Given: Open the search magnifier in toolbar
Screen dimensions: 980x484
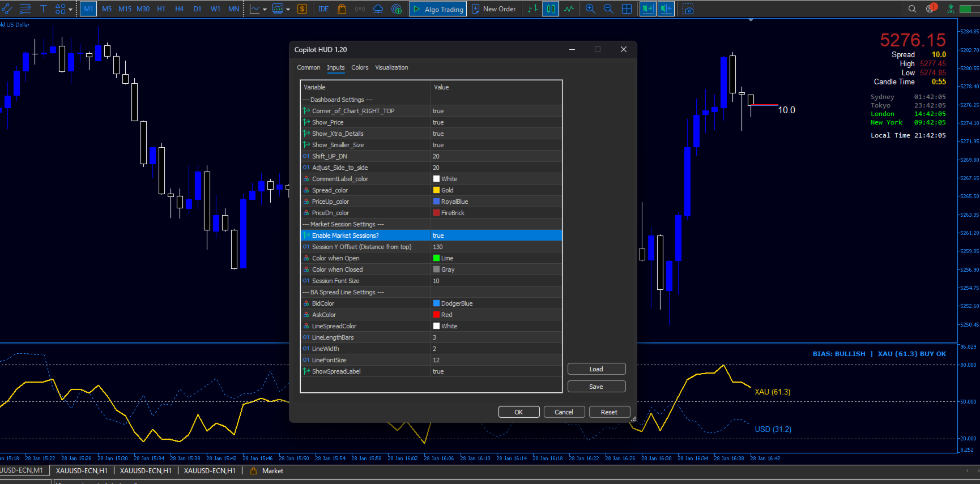Looking at the screenshot, I should pyautogui.click(x=912, y=9).
